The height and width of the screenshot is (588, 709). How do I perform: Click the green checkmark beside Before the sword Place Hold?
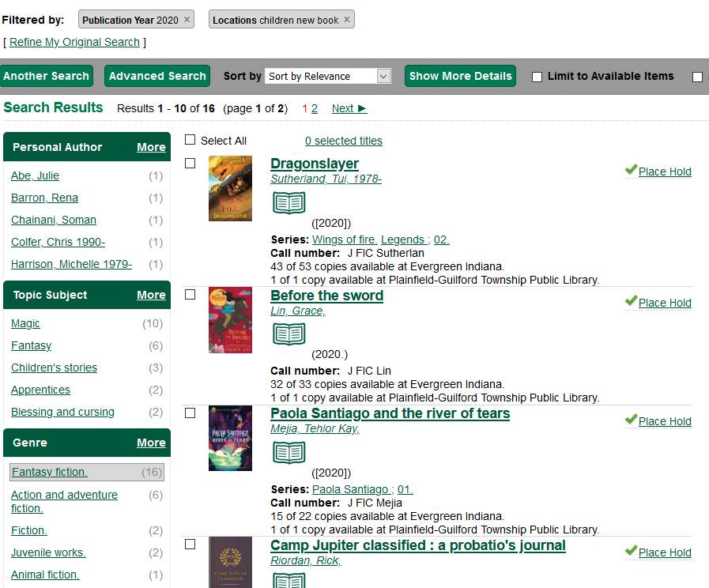[631, 300]
